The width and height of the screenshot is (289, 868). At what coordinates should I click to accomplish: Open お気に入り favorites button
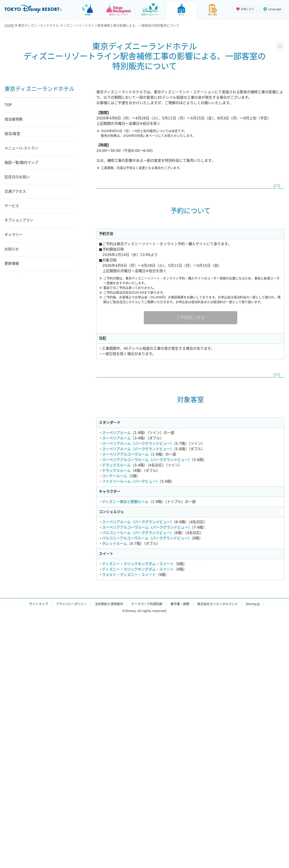[245, 9]
